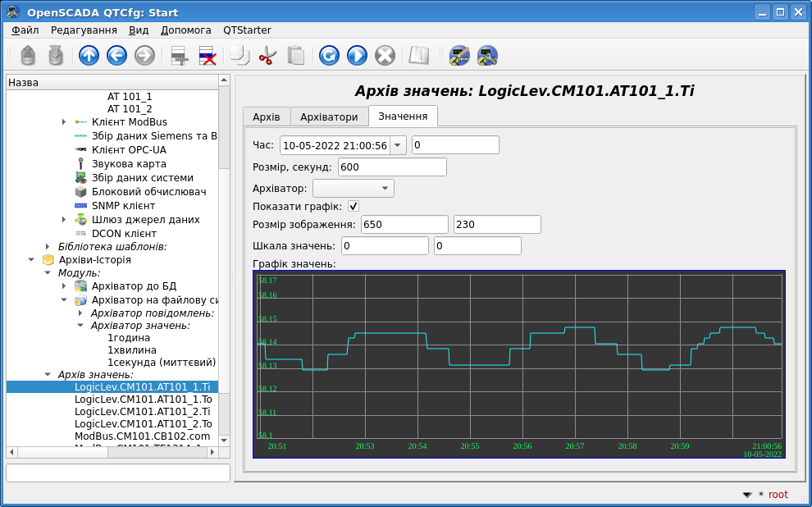
Task: Click the scissors Cut icon
Action: (267, 56)
